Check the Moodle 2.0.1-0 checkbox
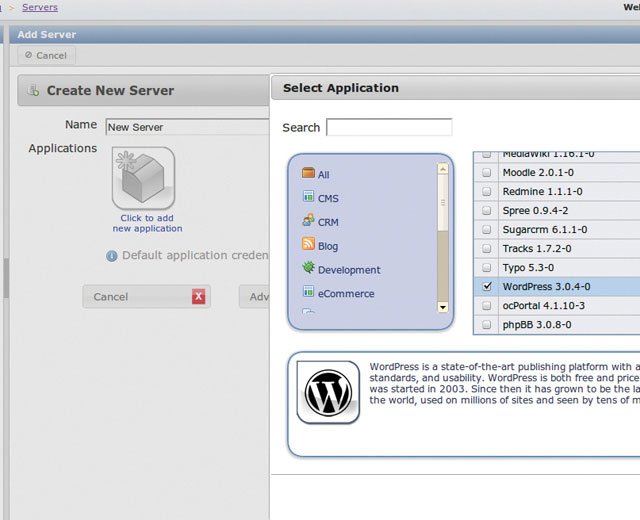640x520 pixels. (x=487, y=172)
